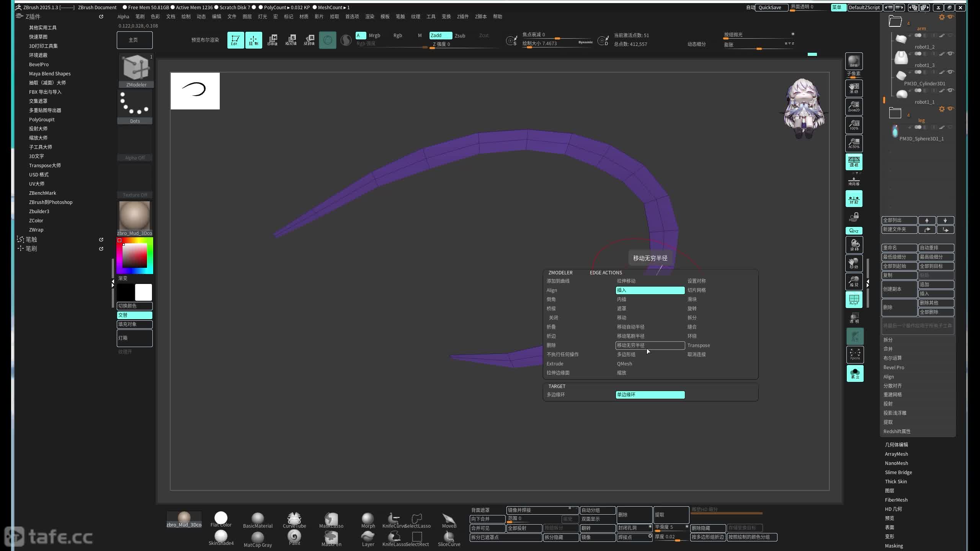Screen dimensions: 980x551
Task: Toggle perspective view icon
Action: pyautogui.click(x=854, y=162)
